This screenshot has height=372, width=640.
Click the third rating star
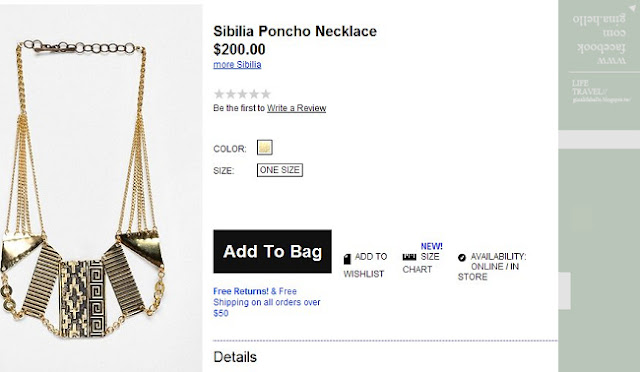[242, 94]
